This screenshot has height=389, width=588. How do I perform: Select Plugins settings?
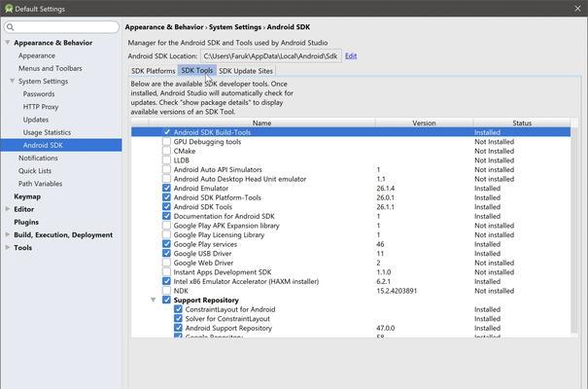(x=26, y=222)
